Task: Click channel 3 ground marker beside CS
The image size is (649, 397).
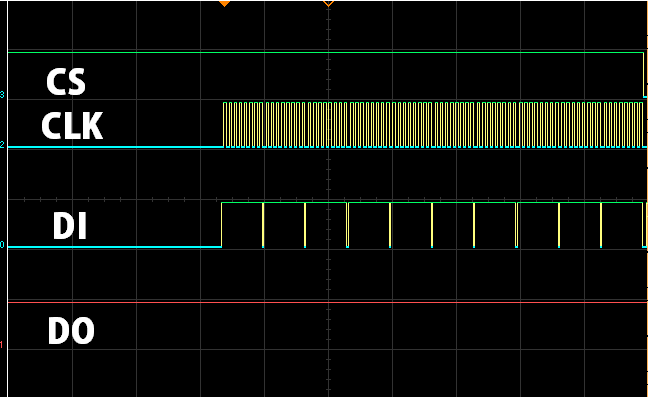Action: coord(2,95)
